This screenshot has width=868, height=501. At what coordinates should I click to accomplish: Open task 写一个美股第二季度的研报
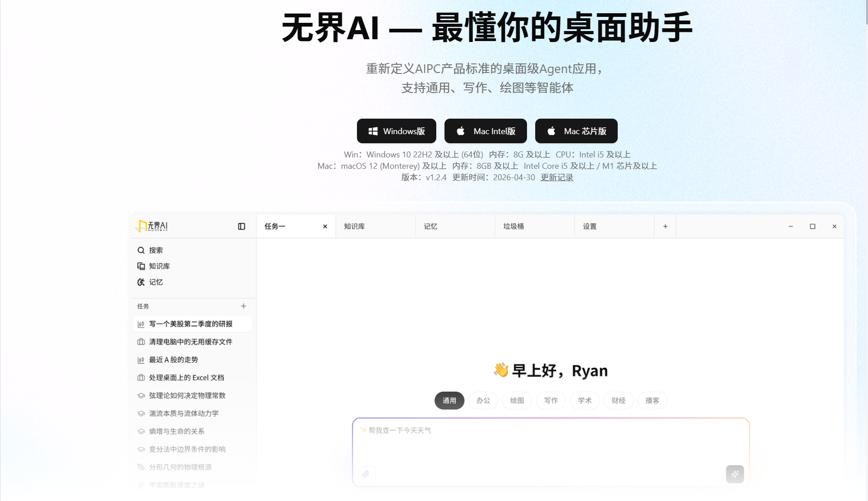coord(192,324)
